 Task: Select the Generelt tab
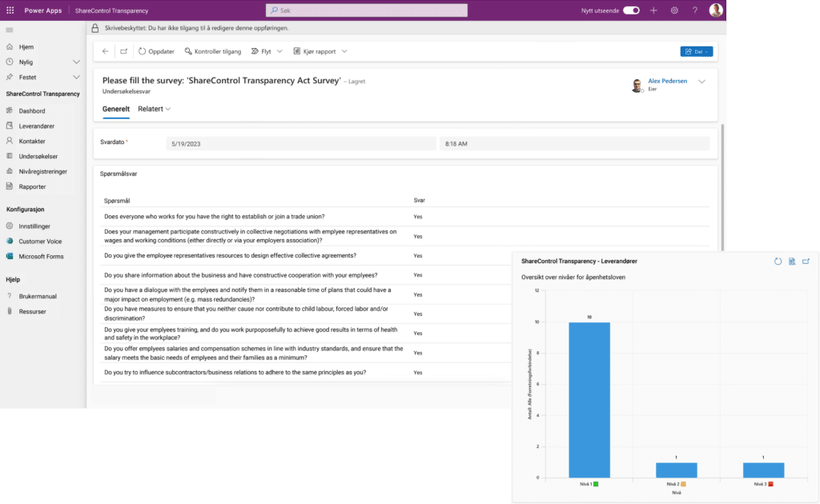coord(116,109)
